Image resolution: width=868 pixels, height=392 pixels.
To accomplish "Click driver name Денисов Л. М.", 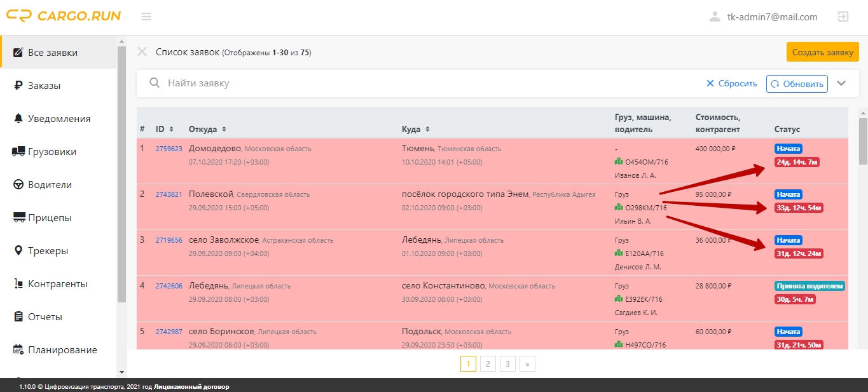I will [x=638, y=267].
